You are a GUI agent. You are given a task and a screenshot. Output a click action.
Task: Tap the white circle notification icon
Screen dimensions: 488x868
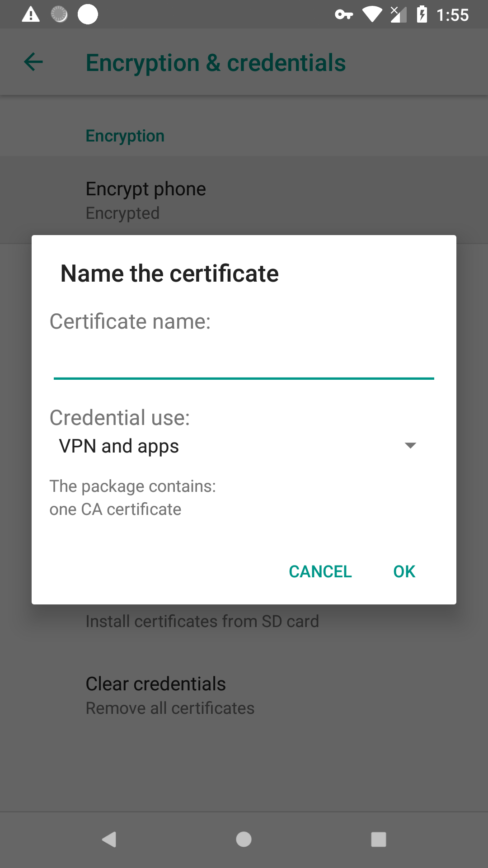[x=88, y=14]
